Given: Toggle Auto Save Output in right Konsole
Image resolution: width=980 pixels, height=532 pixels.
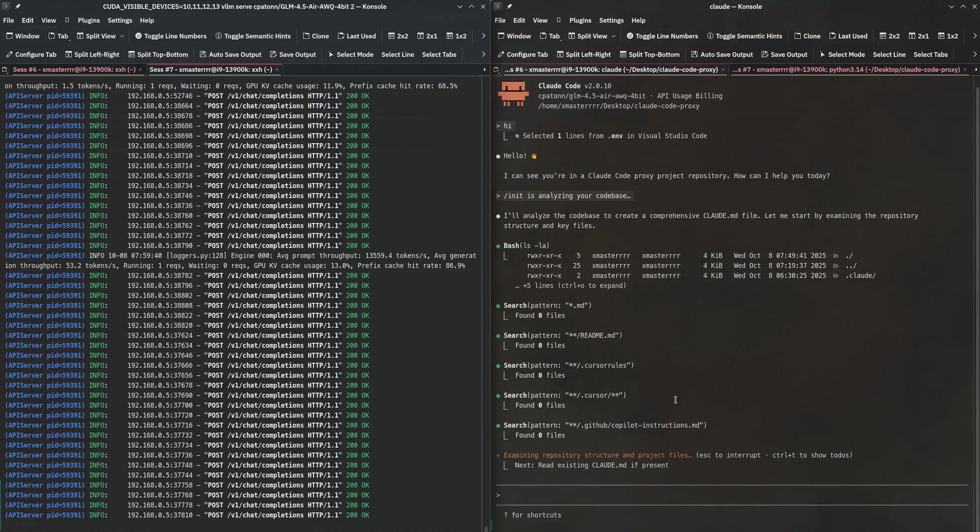Looking at the screenshot, I should 722,54.
